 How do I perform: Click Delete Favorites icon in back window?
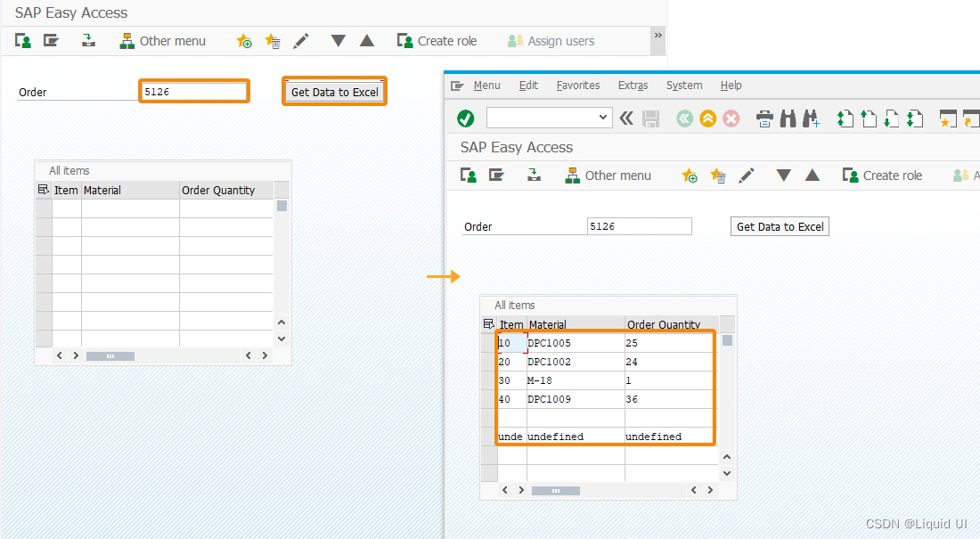(273, 41)
